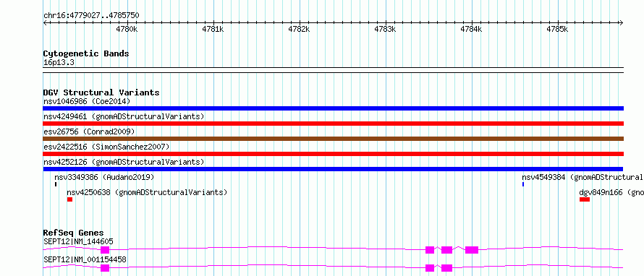This screenshot has width=644, height=276.
Task: Click the DGV Structural Variants track title
Action: [101, 92]
